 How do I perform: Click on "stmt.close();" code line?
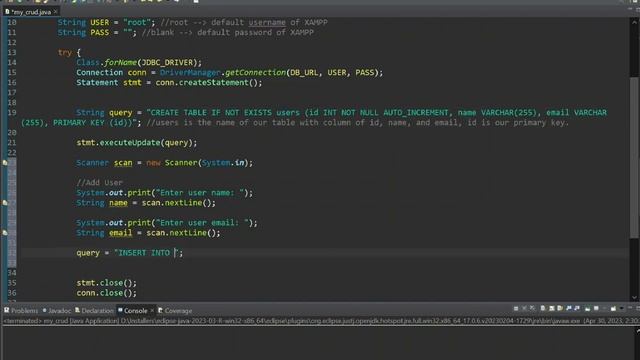point(107,282)
